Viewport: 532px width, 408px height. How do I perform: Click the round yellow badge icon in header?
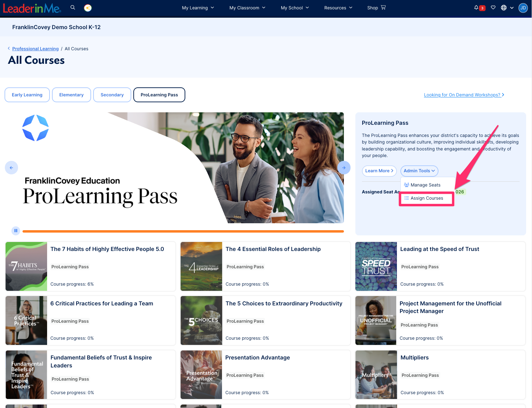click(x=88, y=8)
